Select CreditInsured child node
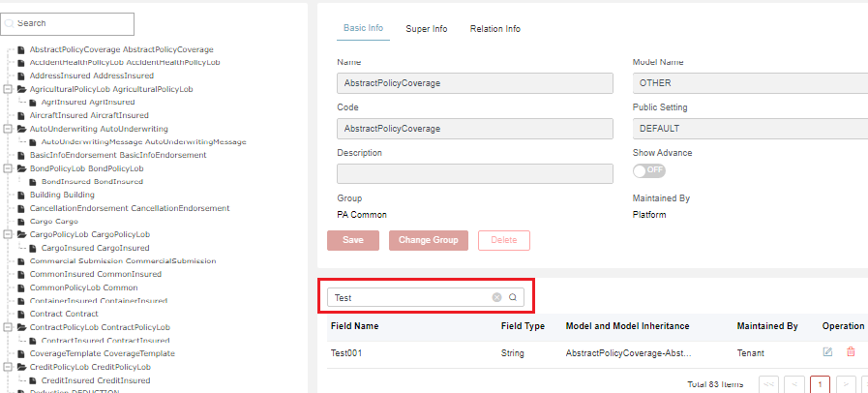The image size is (868, 393). 96,380
